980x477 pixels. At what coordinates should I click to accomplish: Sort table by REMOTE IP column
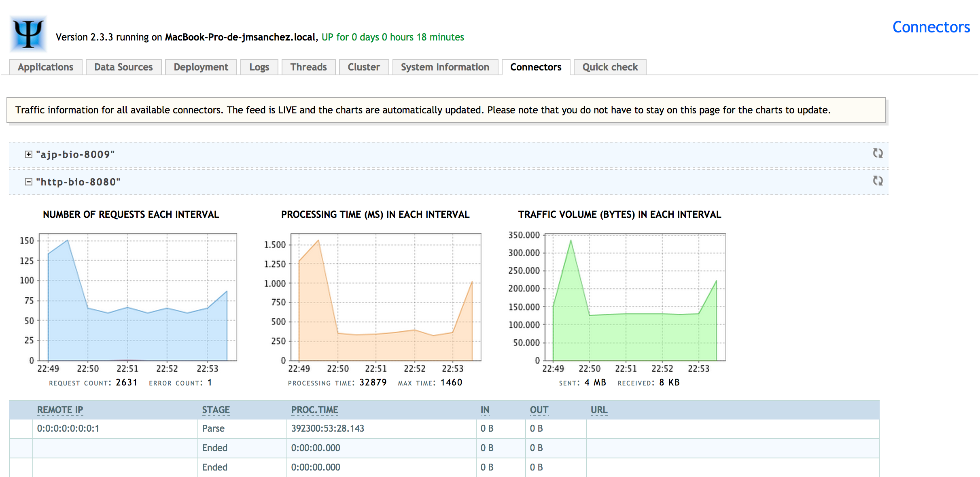point(60,410)
